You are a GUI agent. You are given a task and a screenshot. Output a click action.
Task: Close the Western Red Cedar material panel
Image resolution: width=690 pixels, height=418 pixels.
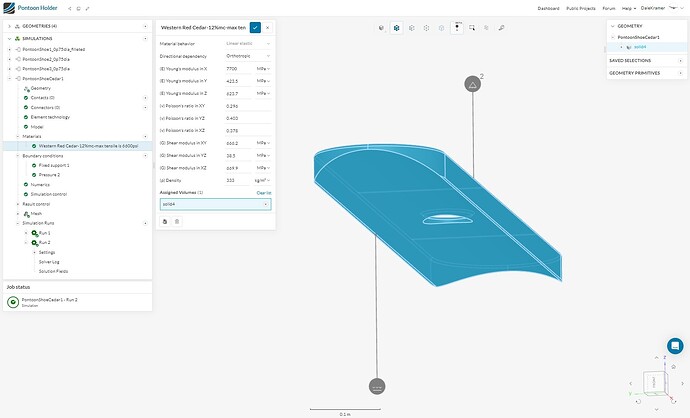pyautogui.click(x=268, y=27)
